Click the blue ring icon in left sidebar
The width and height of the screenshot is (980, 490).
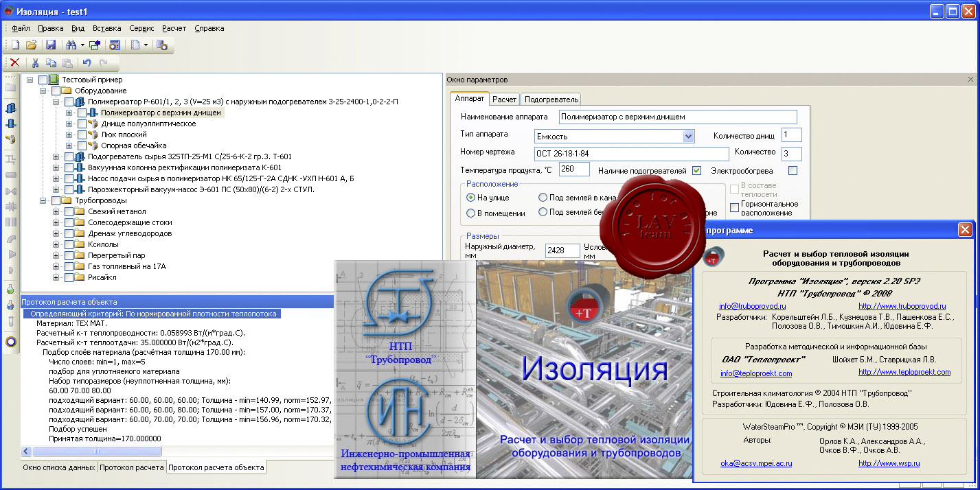(x=10, y=341)
